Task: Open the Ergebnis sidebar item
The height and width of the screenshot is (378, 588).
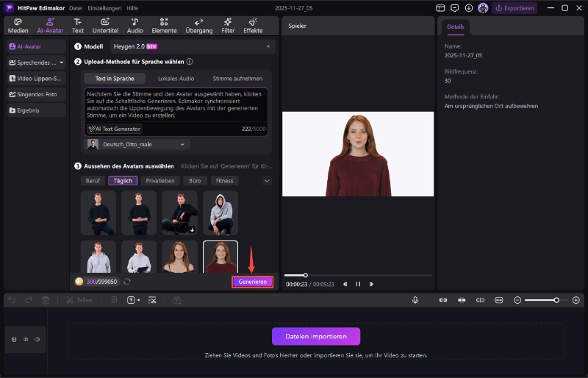Action: coord(36,110)
